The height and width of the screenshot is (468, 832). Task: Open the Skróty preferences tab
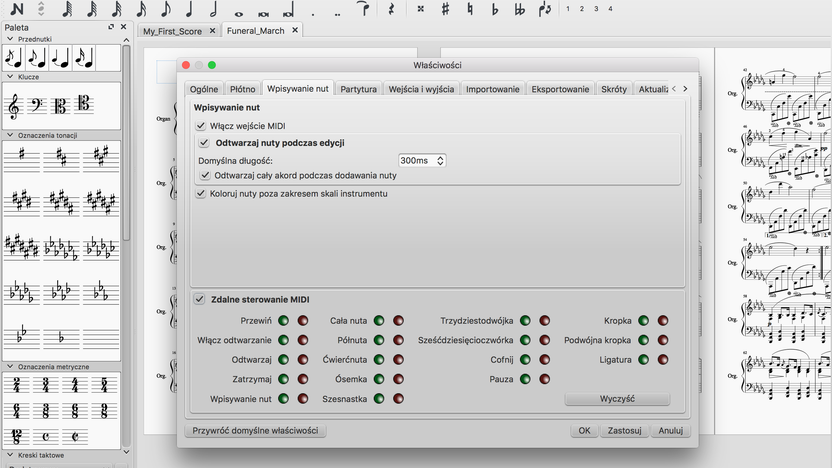[x=614, y=89]
